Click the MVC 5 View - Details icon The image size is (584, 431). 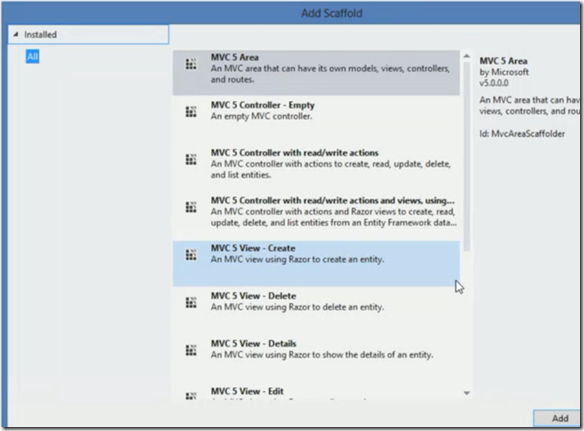point(191,350)
